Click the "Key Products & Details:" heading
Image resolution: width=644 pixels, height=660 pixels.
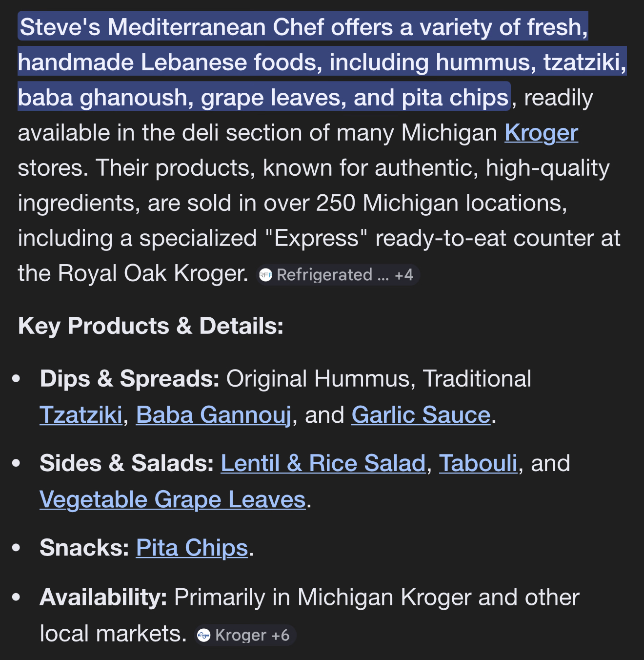(151, 326)
